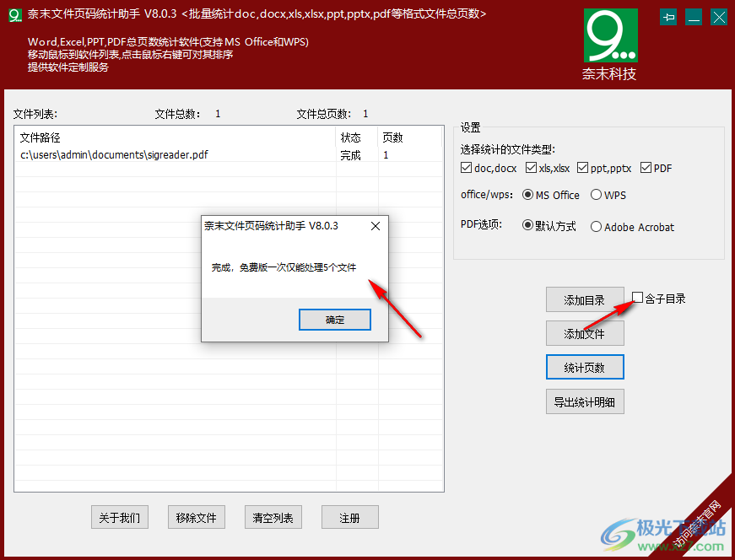Open the 关于我们 dialog
Screen dimensions: 735x560
pyautogui.click(x=120, y=517)
